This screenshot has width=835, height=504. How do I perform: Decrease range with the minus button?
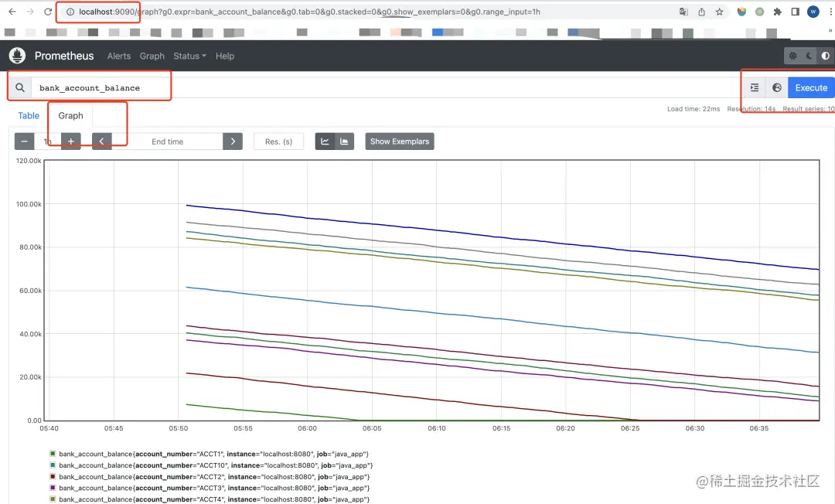(24, 141)
